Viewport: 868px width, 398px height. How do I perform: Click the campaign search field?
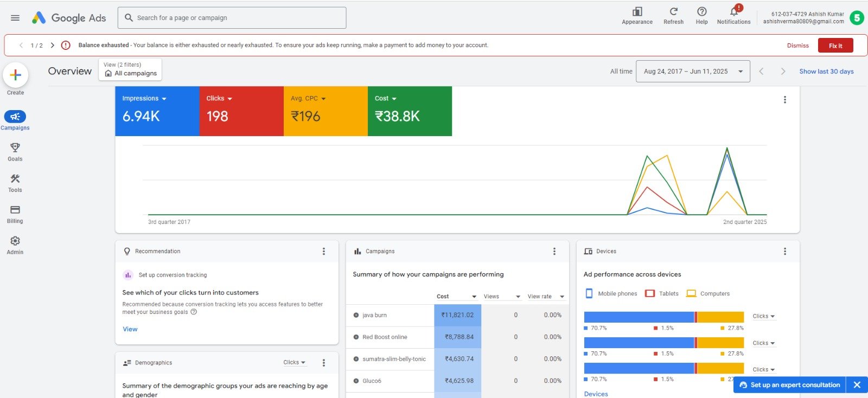[232, 18]
